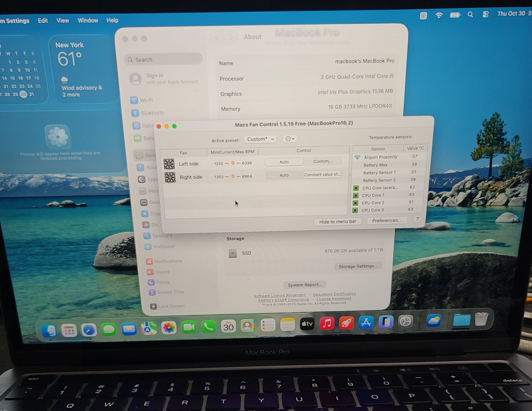532x411 pixels.
Task: Open Mail from the Dock
Action: tap(129, 329)
